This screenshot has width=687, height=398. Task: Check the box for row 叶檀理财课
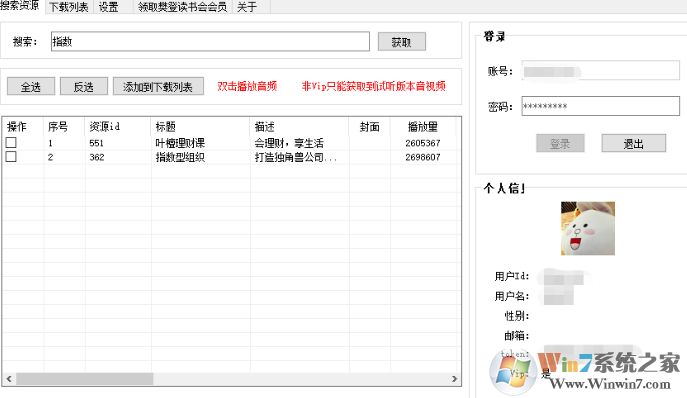click(11, 142)
